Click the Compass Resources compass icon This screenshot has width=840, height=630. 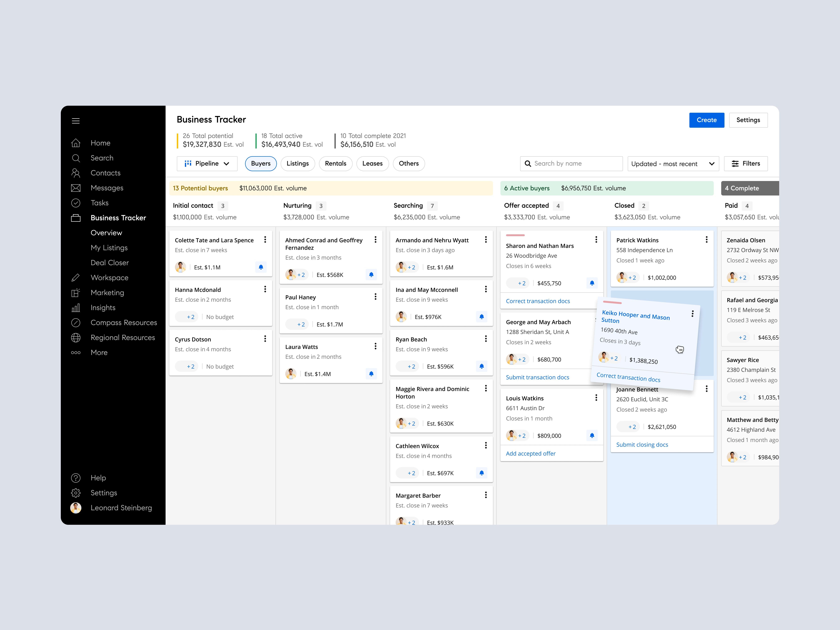[x=76, y=323]
